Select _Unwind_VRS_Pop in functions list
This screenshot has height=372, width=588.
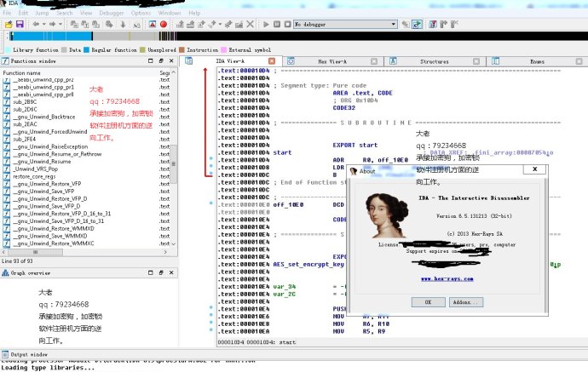point(36,169)
